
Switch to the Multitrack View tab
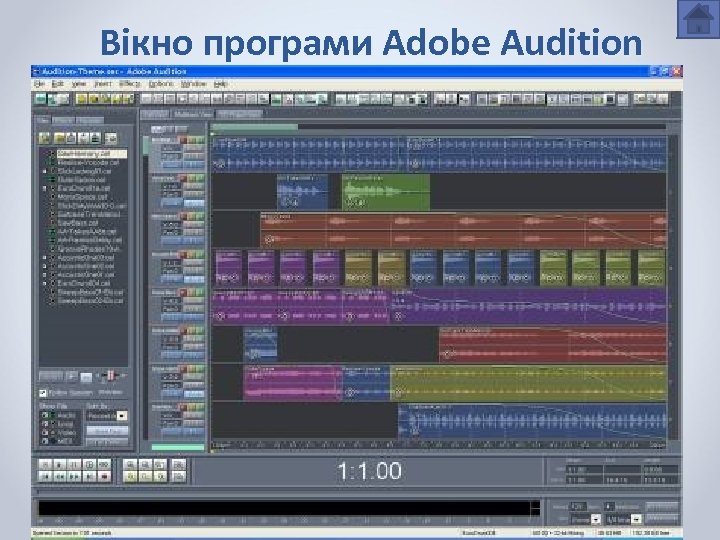[193, 114]
